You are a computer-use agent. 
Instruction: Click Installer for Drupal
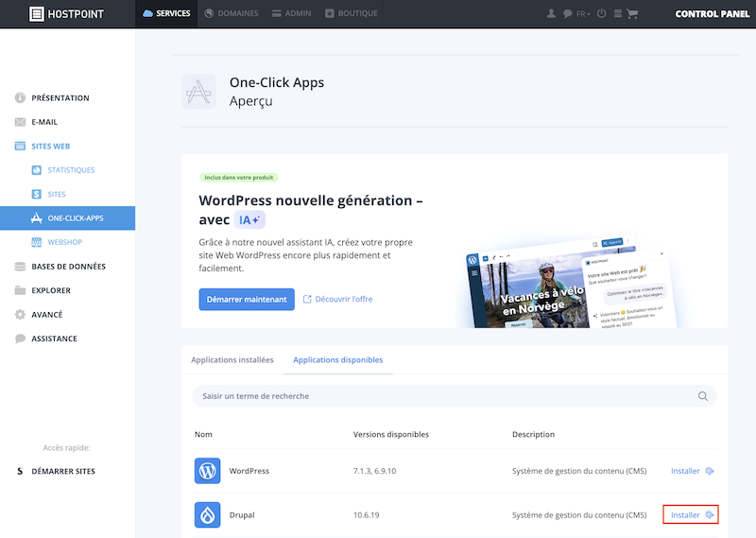click(x=691, y=514)
